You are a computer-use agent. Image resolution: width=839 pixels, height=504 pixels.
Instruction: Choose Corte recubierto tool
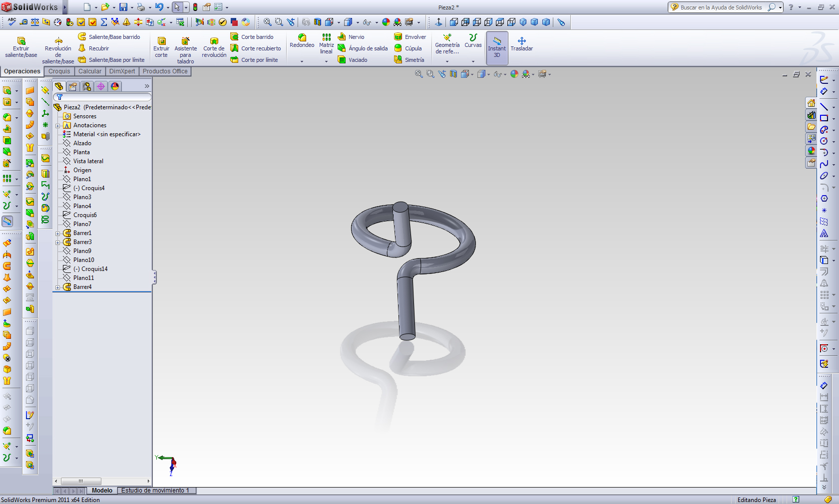(255, 48)
